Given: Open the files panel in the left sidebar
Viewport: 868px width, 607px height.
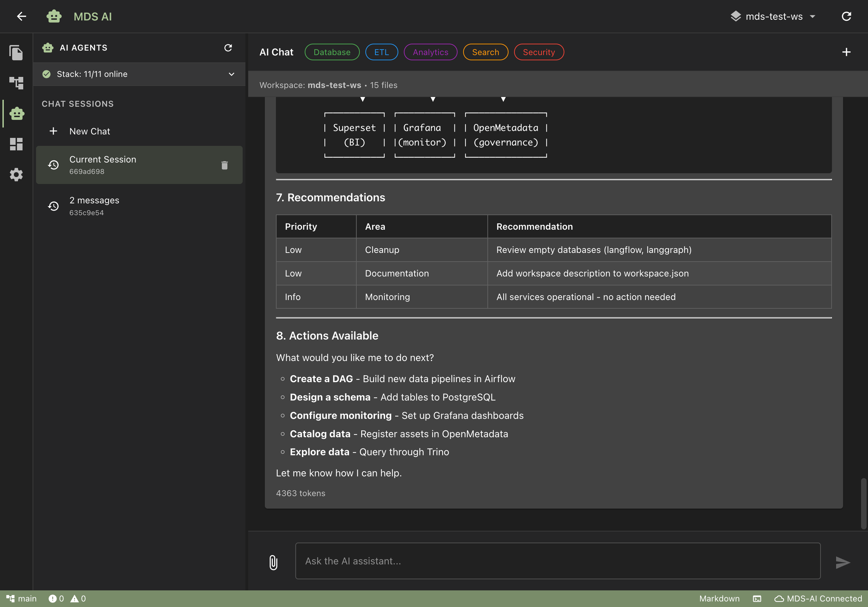Looking at the screenshot, I should 16,53.
